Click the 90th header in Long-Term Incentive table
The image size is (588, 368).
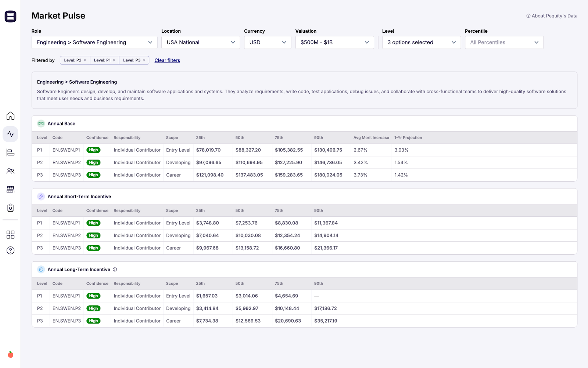click(319, 284)
